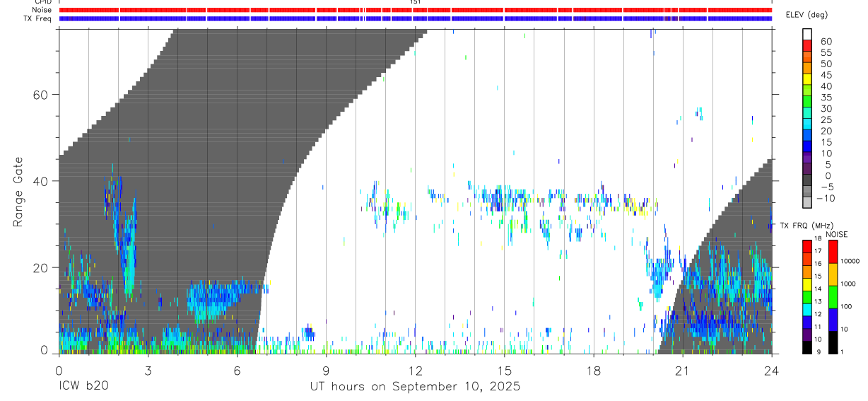Click the 'ICW b20' radar beam label
Image resolution: width=868 pixels, height=401 pixels.
[x=83, y=387]
